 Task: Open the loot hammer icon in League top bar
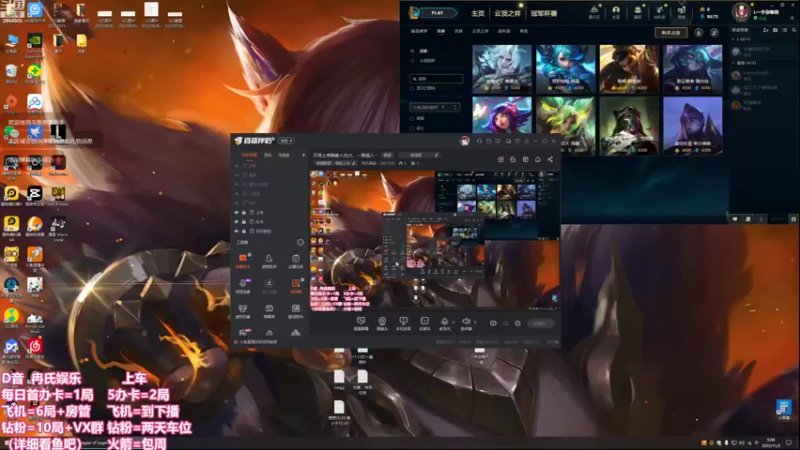tap(660, 12)
